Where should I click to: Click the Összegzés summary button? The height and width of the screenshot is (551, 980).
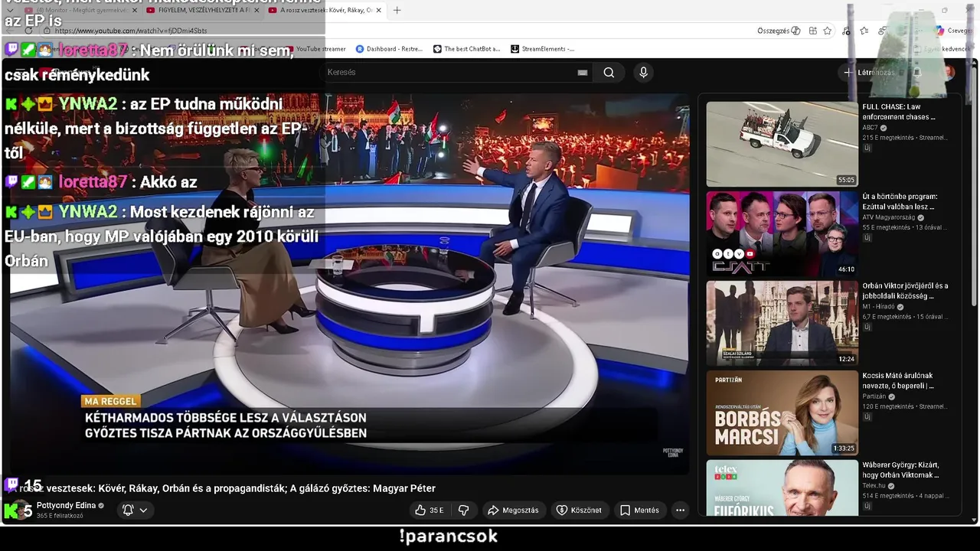pos(779,31)
